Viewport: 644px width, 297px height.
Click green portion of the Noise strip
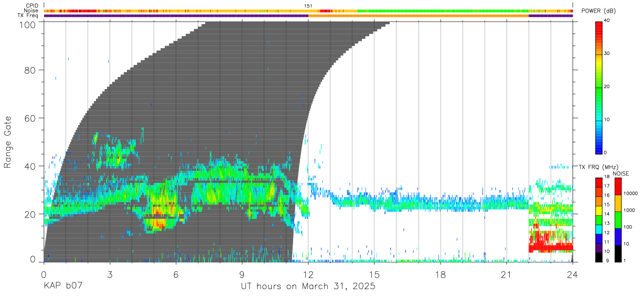443,10
